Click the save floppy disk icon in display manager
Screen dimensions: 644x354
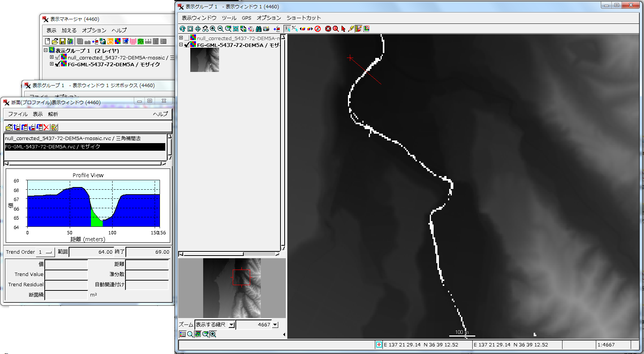click(63, 41)
